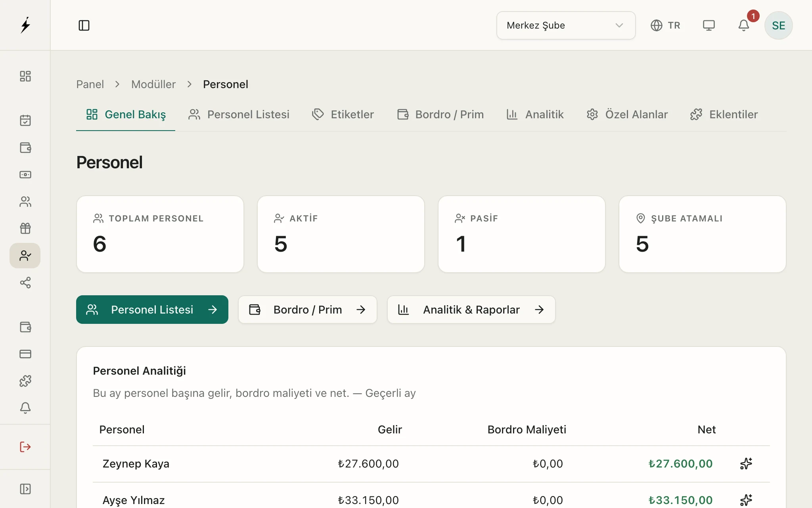Open the dashboard grid icon in sidebar
This screenshot has width=812, height=508.
pos(25,76)
